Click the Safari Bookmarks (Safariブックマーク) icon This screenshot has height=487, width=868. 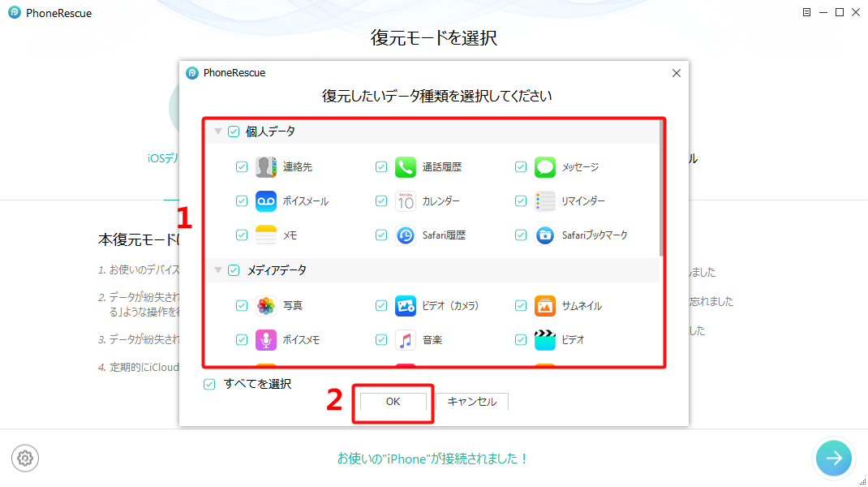tap(544, 235)
